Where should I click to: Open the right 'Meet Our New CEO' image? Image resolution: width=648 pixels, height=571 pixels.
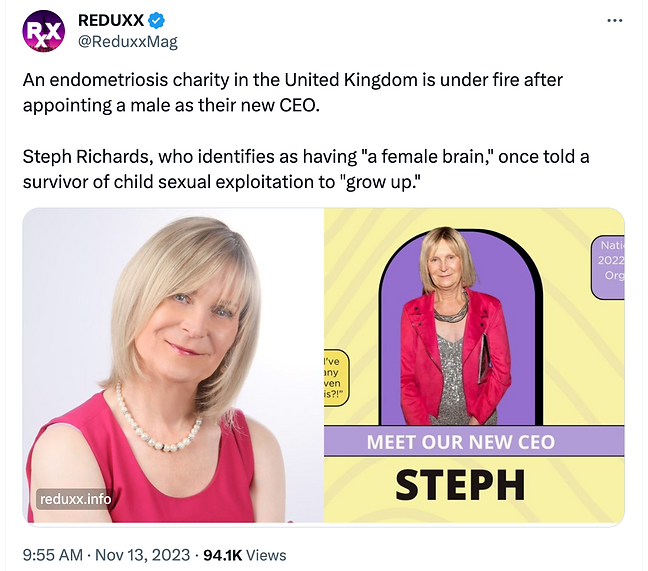click(x=474, y=365)
